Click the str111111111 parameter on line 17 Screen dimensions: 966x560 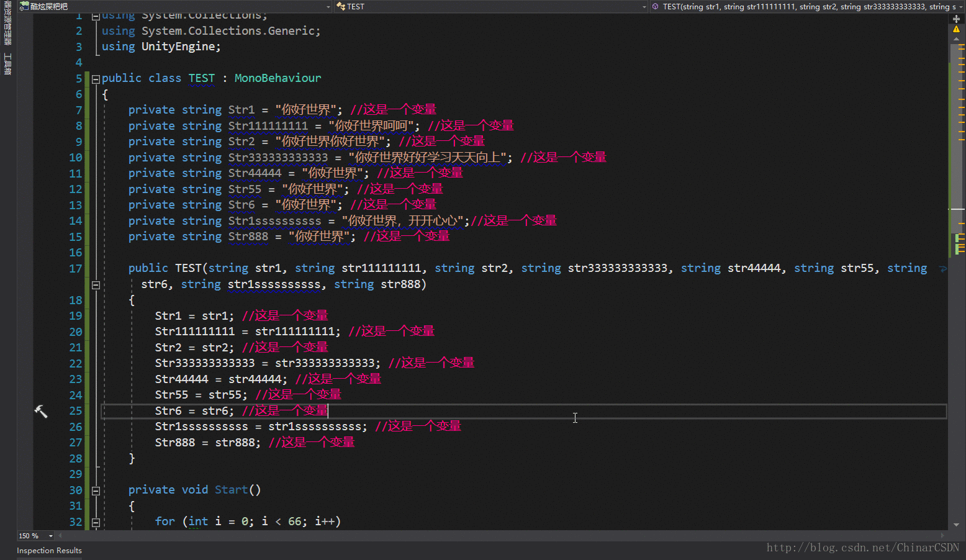[381, 268]
